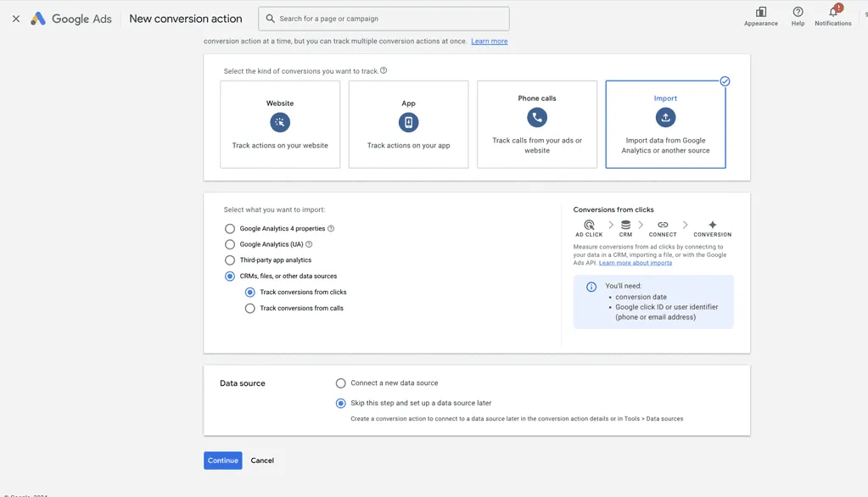This screenshot has height=497, width=868.
Task: Click the Connect link icon
Action: pyautogui.click(x=663, y=225)
